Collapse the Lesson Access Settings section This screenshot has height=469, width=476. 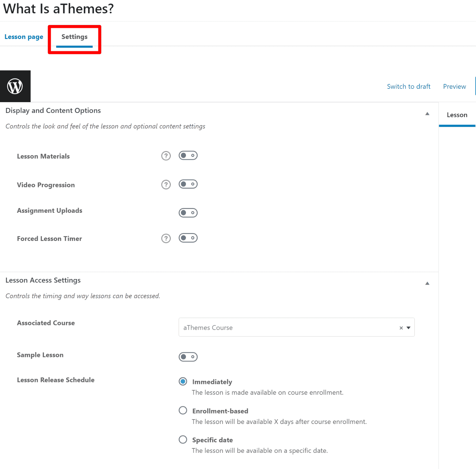click(427, 283)
